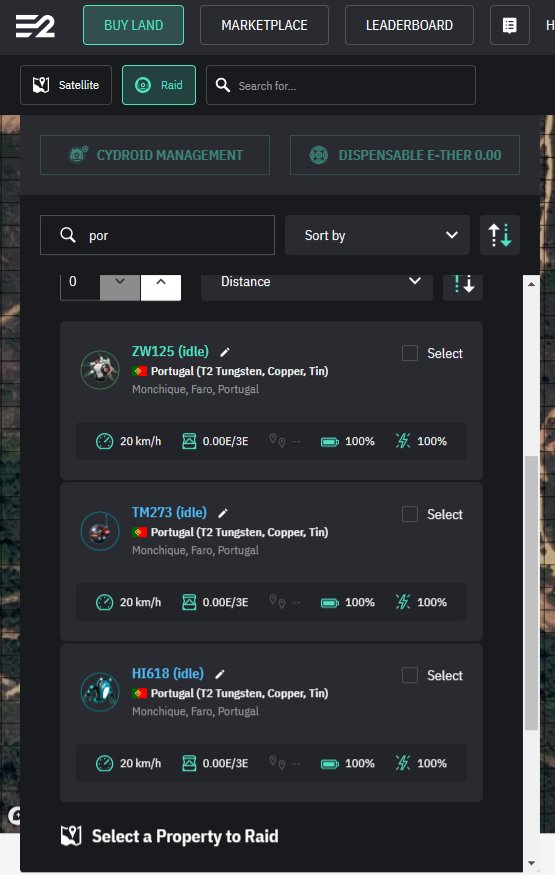
Task: Click the scrollbar up arrow
Action: point(532,284)
